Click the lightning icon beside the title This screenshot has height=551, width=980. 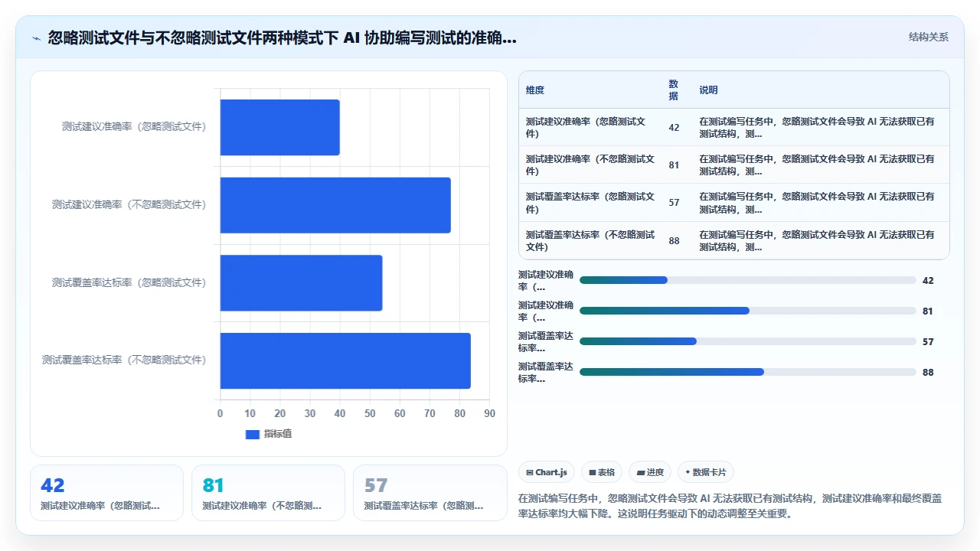pyautogui.click(x=36, y=38)
